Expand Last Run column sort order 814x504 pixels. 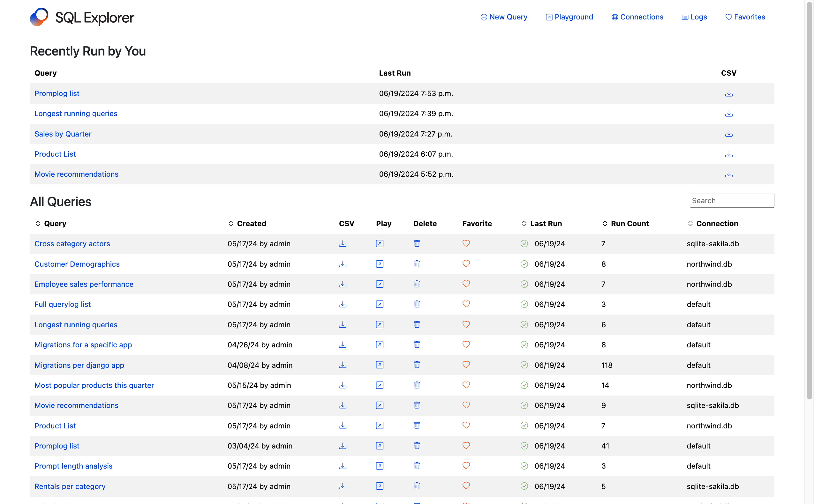[524, 223]
